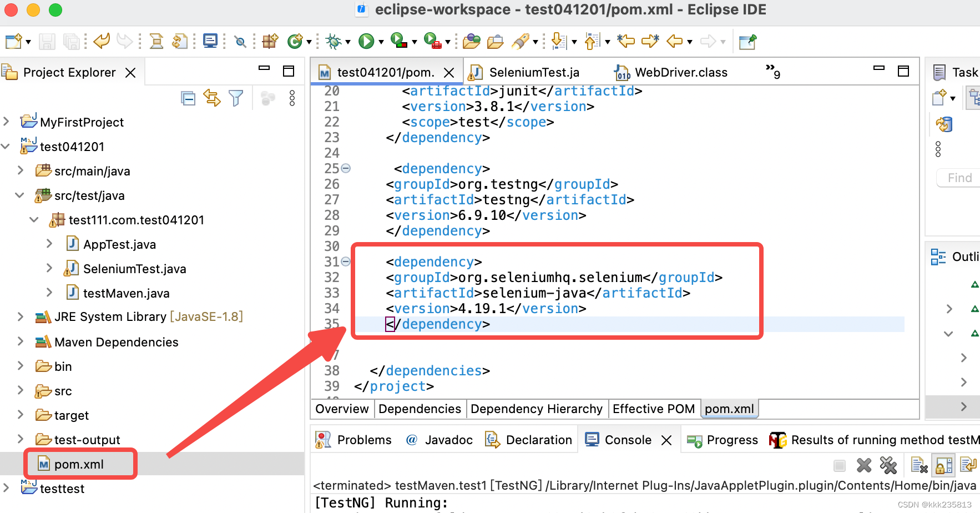980x513 pixels.
Task: Collapse the dependency fold marker at line 31
Action: click(346, 261)
